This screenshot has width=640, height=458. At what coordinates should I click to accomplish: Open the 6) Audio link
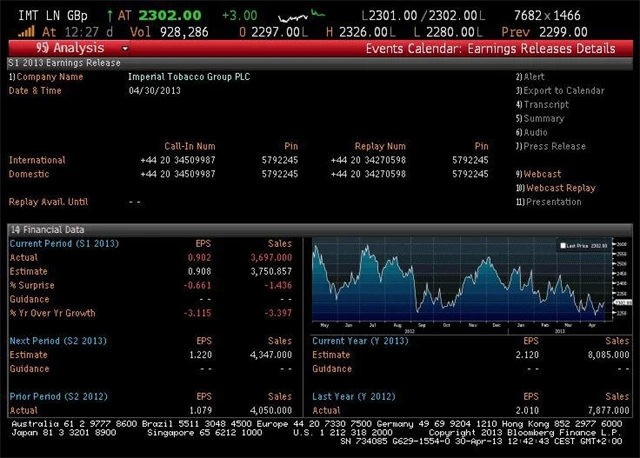point(531,132)
